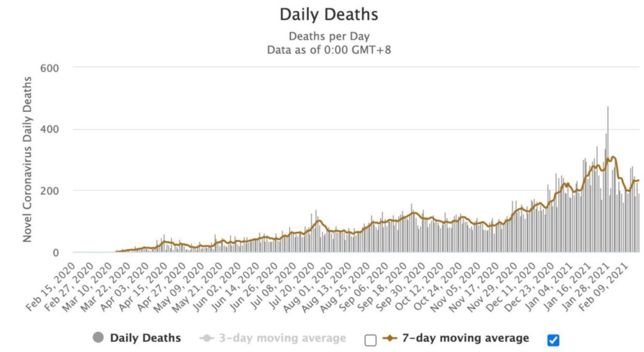The image size is (644, 352).
Task: Click the 400 y-axis label
Action: click(x=49, y=129)
